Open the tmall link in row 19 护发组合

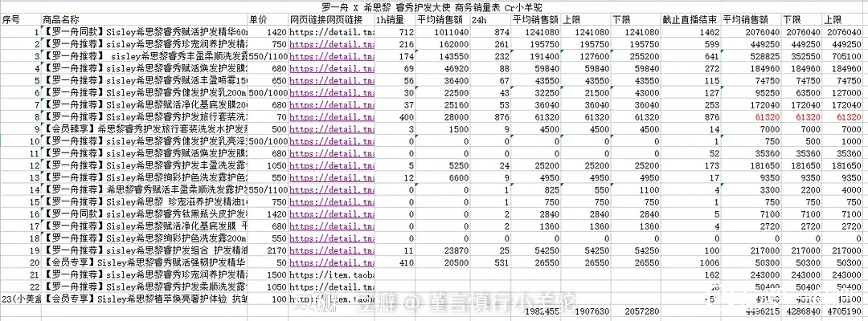coord(331,251)
